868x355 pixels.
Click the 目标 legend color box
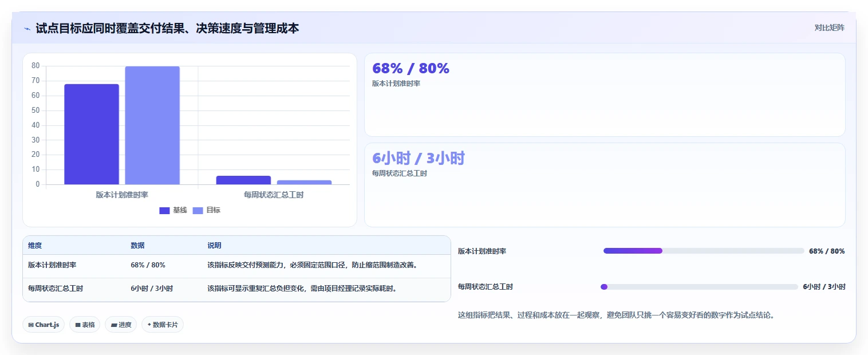click(x=198, y=210)
